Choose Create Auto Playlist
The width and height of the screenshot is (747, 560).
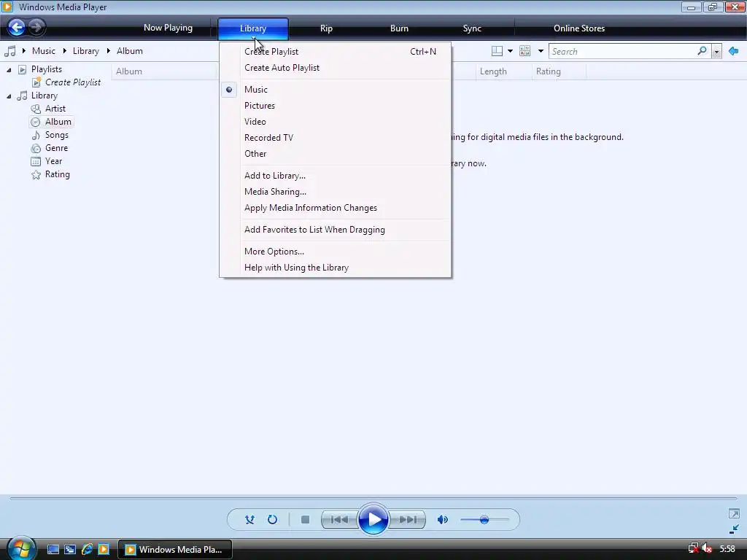pyautogui.click(x=335, y=68)
